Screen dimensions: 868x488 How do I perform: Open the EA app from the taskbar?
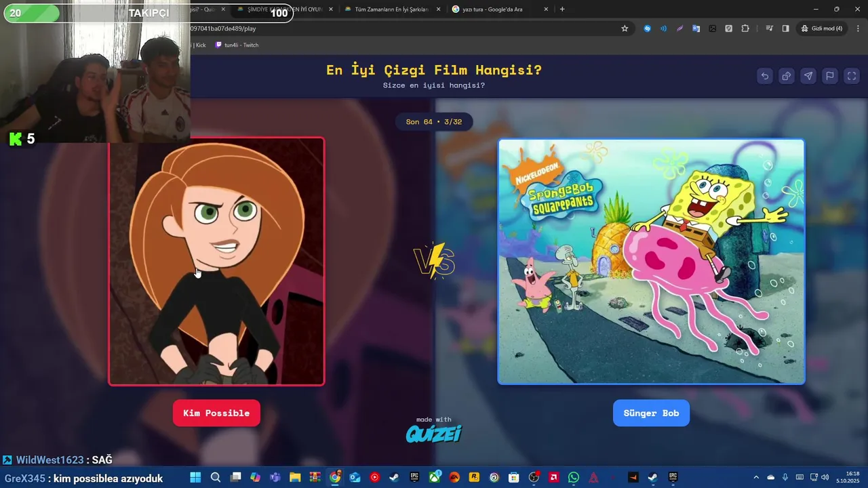pos(454,477)
